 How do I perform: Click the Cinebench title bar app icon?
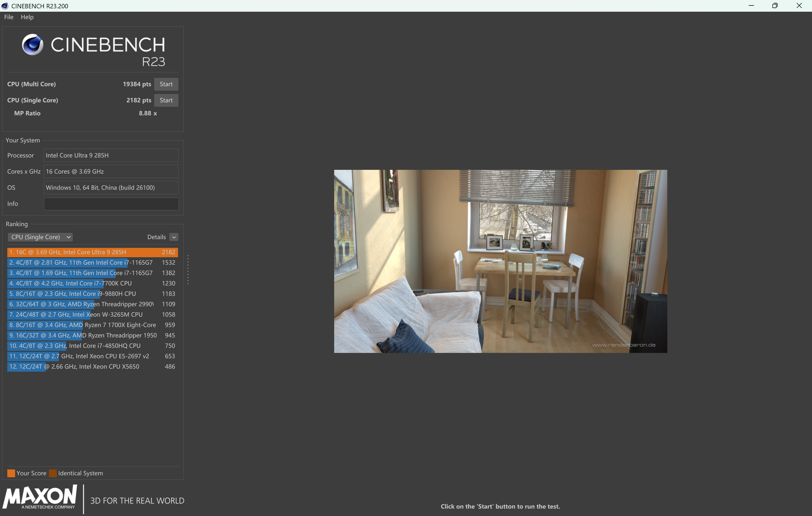[x=5, y=6]
